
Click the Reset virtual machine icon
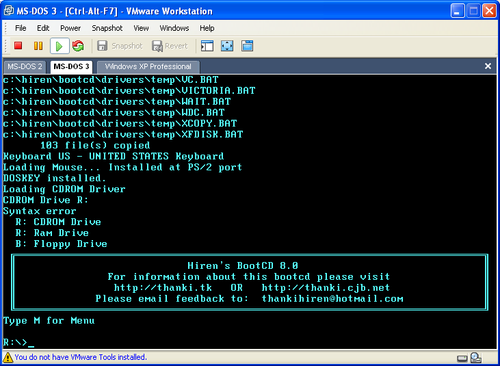pos(78,46)
